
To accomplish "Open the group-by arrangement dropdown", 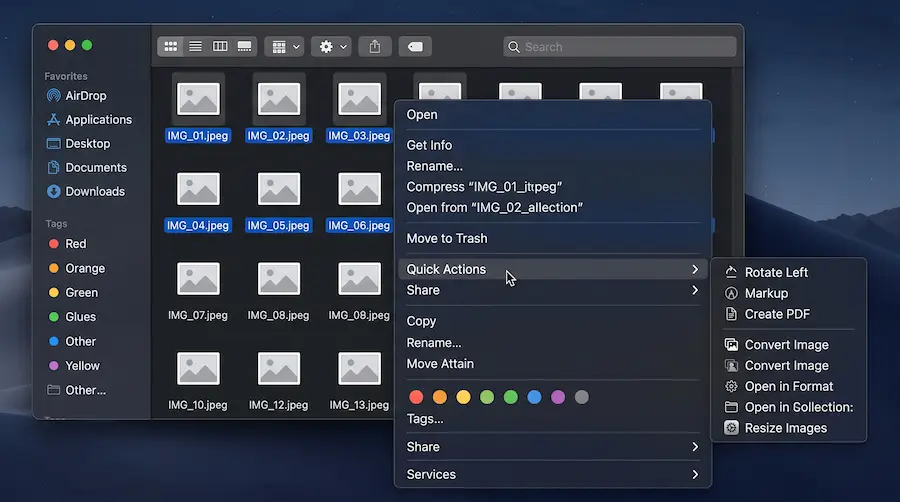I will click(285, 46).
